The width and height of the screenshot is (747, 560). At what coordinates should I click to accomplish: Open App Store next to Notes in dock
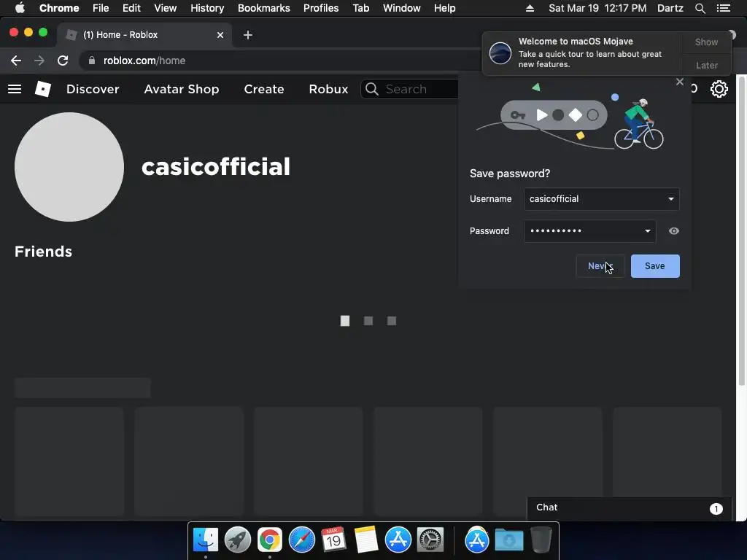pyautogui.click(x=398, y=540)
